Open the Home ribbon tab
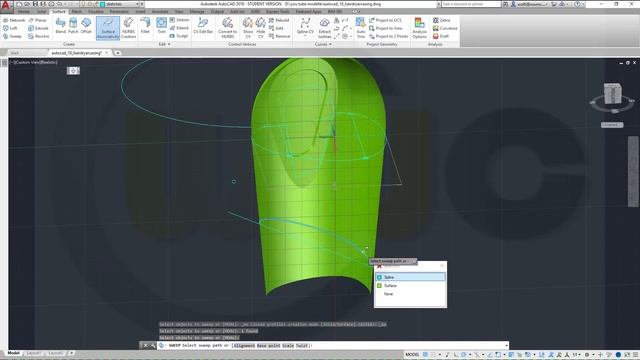Image resolution: width=640 pixels, height=360 pixels. (24, 12)
